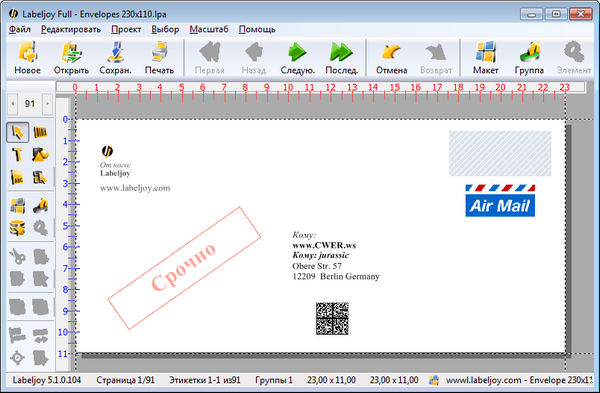Increase label count with right arrow
600x393 pixels.
tap(47, 104)
